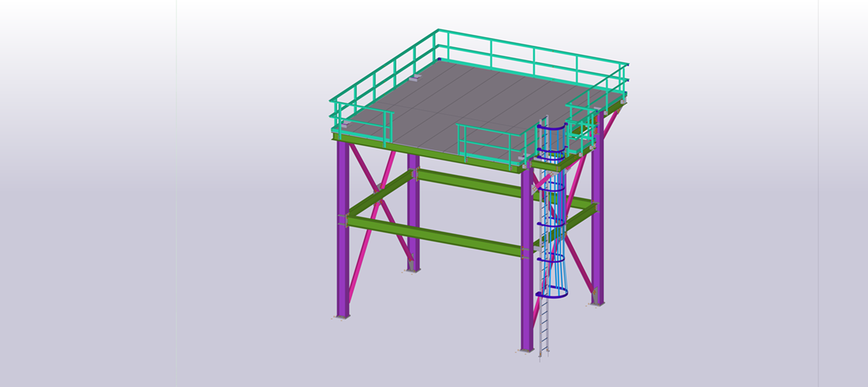Pick the back-right purple column

[598, 248]
